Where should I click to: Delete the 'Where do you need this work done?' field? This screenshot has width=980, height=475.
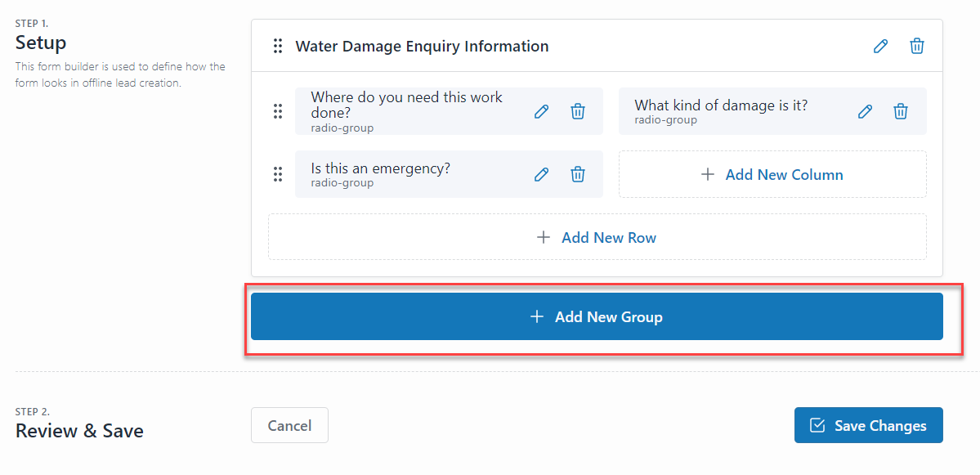coord(577,110)
